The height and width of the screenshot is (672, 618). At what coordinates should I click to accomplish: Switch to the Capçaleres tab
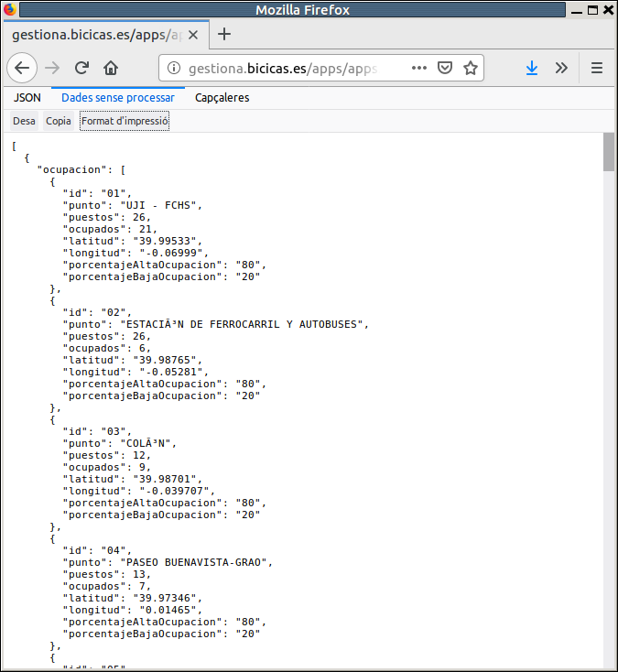(x=222, y=97)
